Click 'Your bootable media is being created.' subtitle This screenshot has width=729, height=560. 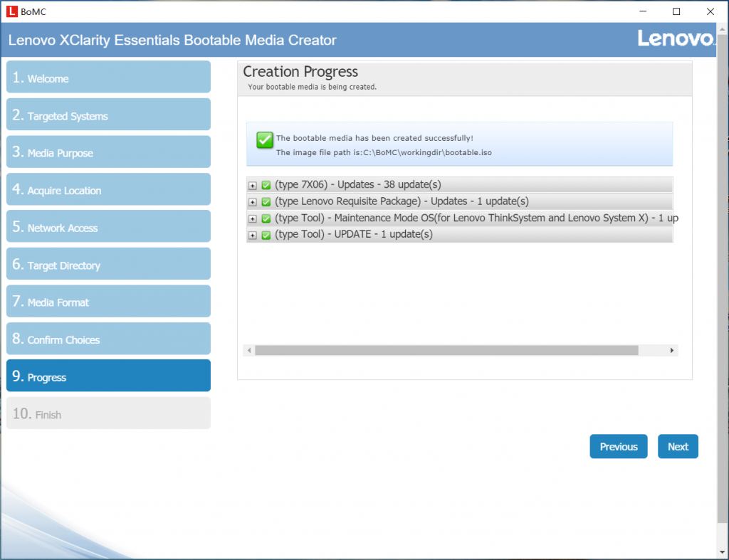312,87
